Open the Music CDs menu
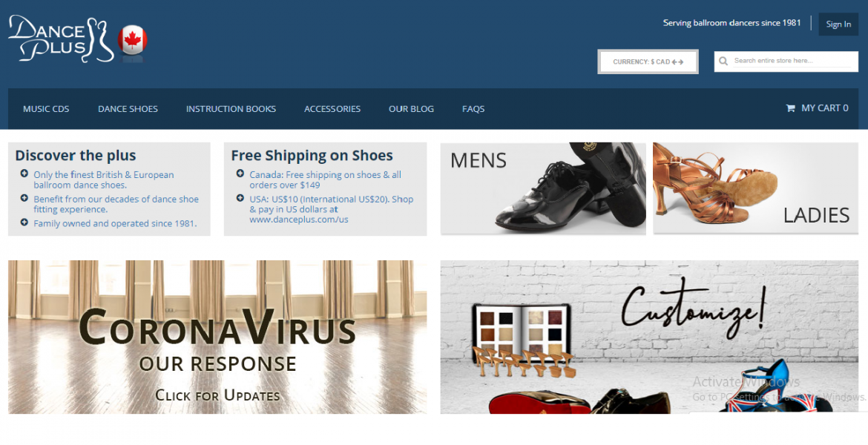868x445 pixels. (46, 109)
